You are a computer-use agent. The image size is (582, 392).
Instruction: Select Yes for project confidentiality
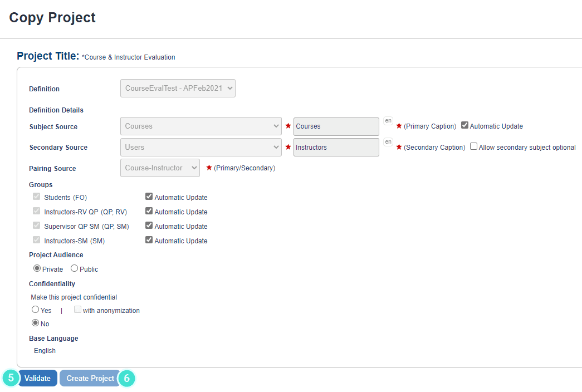pyautogui.click(x=35, y=309)
